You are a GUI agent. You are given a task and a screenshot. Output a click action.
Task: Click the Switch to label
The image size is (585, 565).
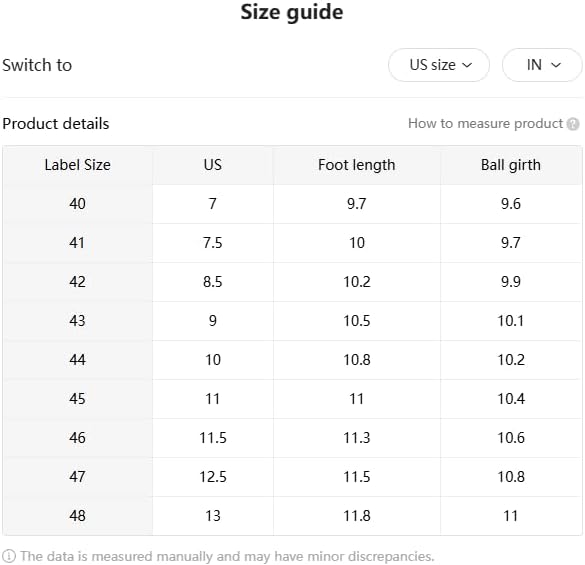click(37, 65)
